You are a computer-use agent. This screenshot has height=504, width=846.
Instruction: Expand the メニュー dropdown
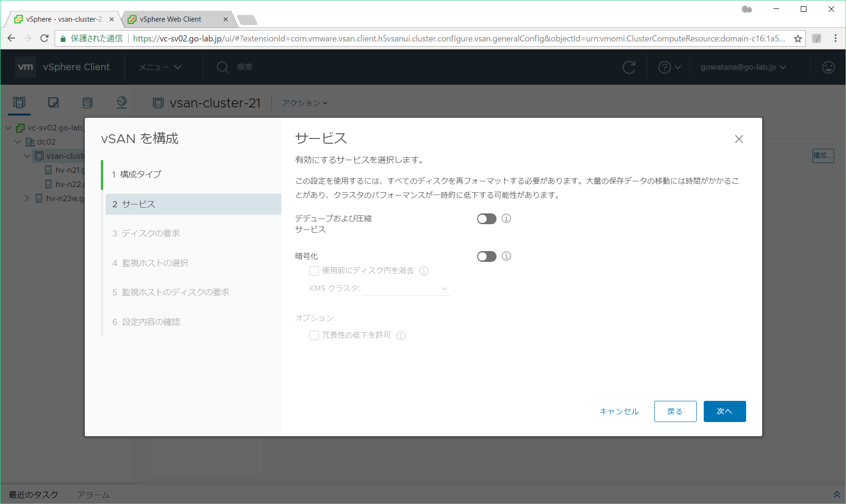tap(160, 67)
